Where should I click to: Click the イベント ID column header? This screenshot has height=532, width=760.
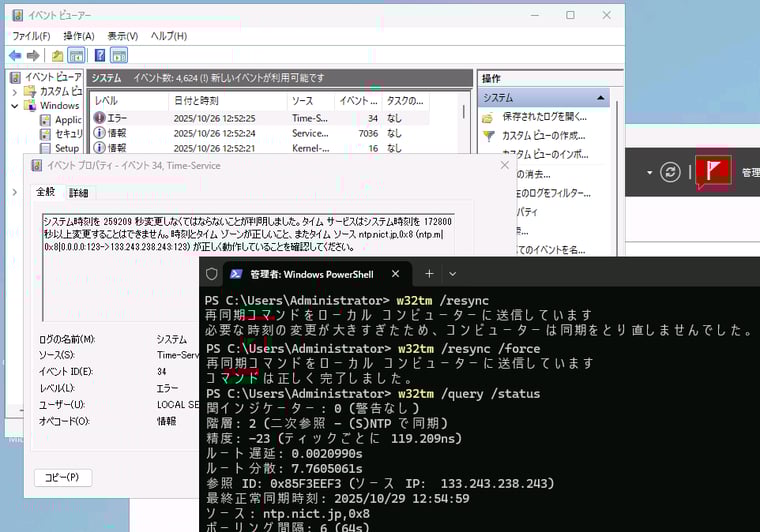[358, 101]
